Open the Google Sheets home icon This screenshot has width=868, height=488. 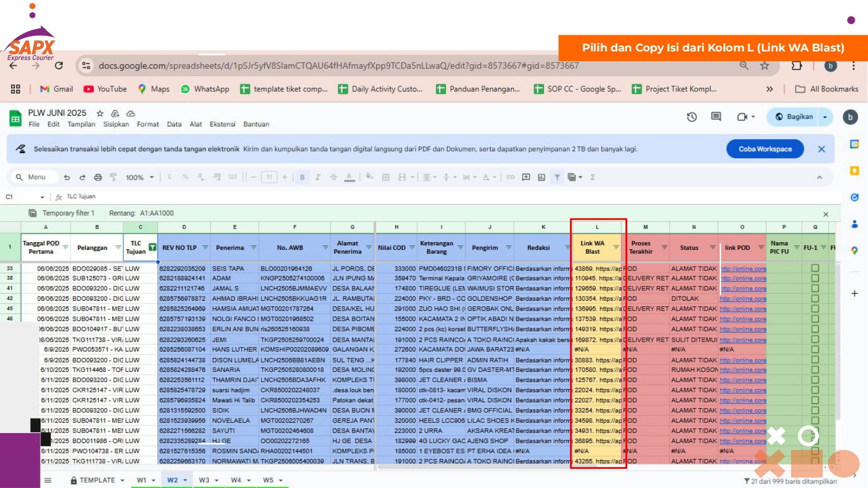[x=15, y=118]
